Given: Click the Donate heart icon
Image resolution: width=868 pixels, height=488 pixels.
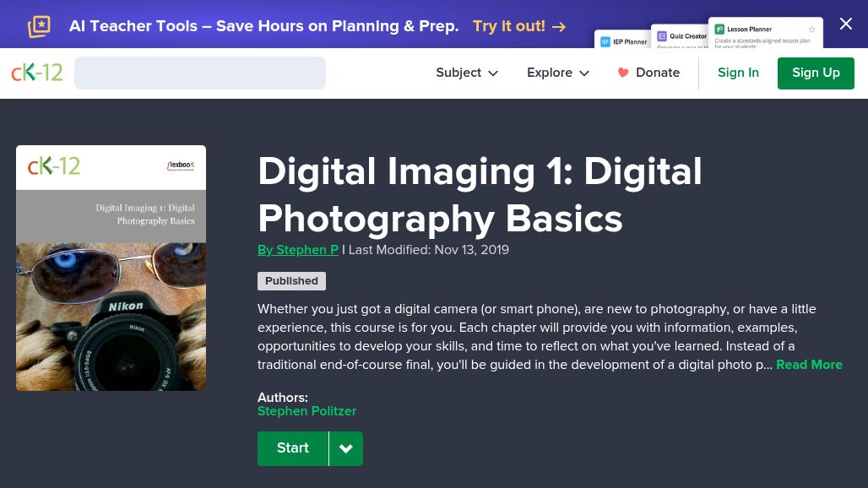Looking at the screenshot, I should click(x=623, y=73).
